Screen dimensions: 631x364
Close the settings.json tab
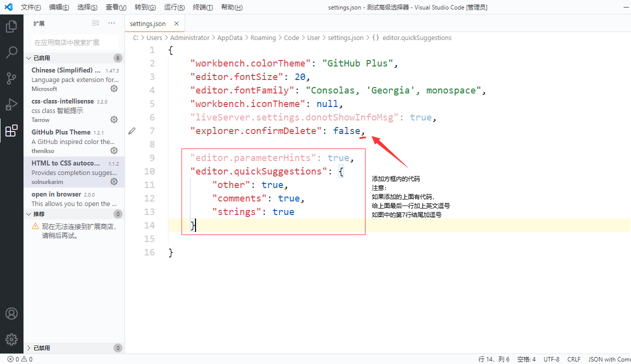176,23
